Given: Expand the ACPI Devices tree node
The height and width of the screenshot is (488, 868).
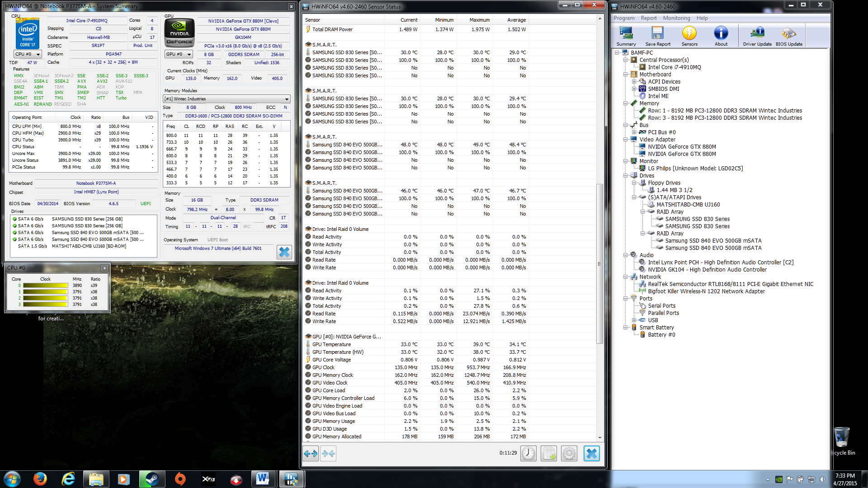Looking at the screenshot, I should [x=634, y=82].
